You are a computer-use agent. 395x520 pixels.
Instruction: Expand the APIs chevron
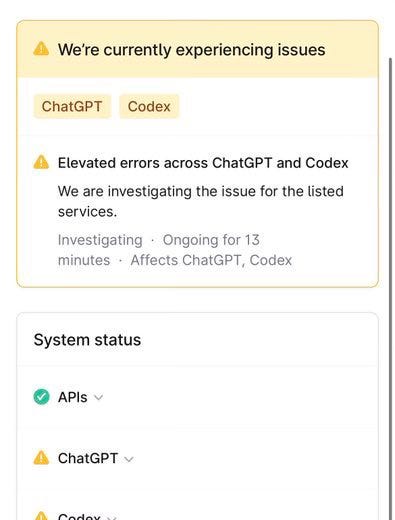pyautogui.click(x=98, y=398)
